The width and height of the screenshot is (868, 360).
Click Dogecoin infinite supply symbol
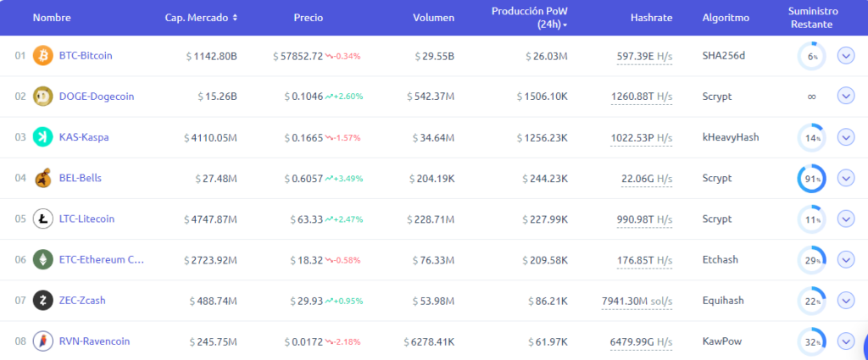pos(811,97)
